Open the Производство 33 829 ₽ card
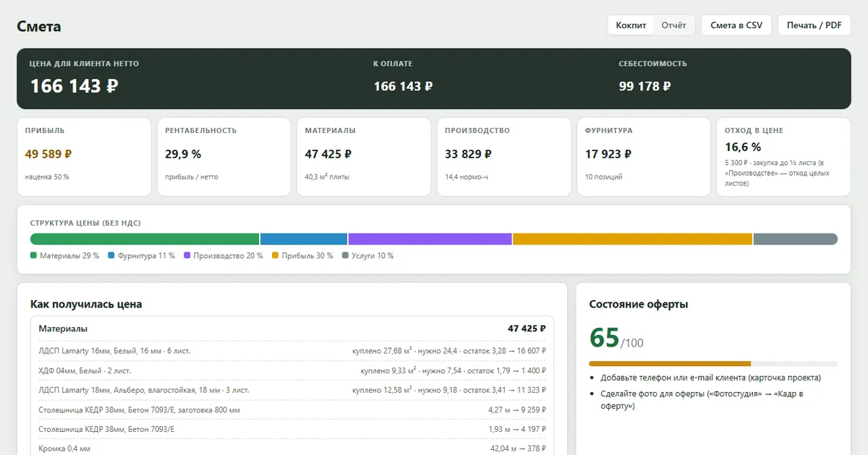The height and width of the screenshot is (455, 868). point(504,157)
